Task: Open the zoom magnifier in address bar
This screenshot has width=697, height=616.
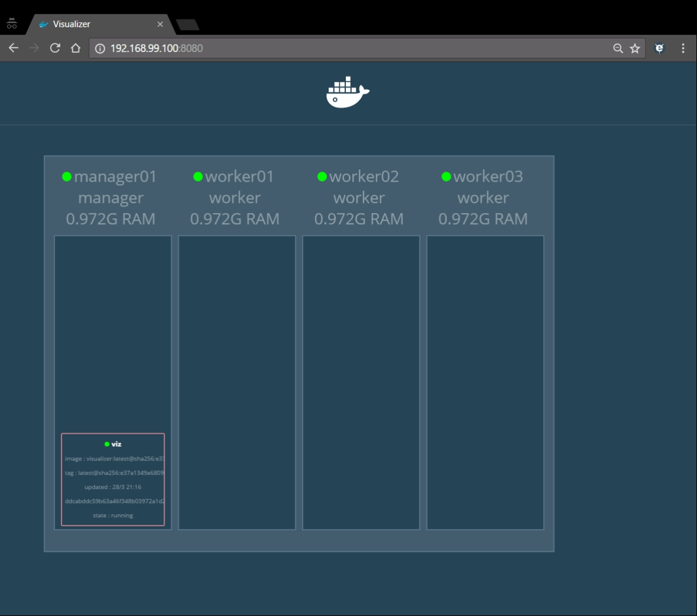Action: coord(618,49)
